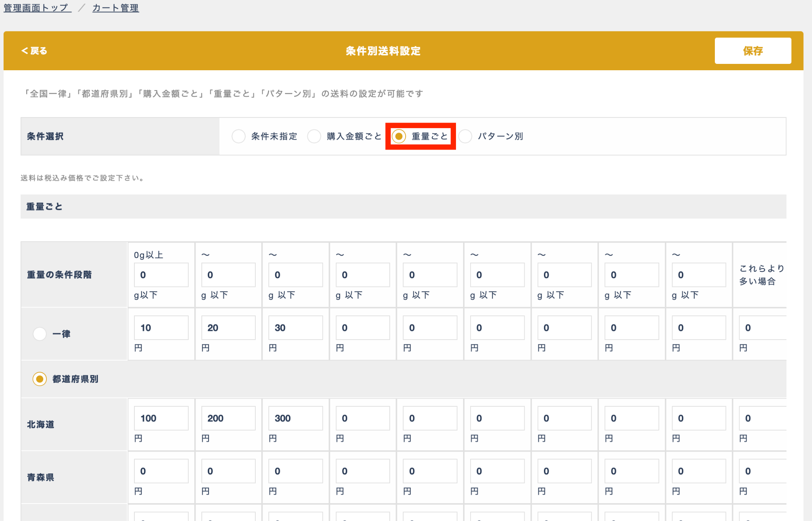This screenshot has width=812, height=521.
Task: Select the 重量ごと radio option
Action: pyautogui.click(x=399, y=136)
